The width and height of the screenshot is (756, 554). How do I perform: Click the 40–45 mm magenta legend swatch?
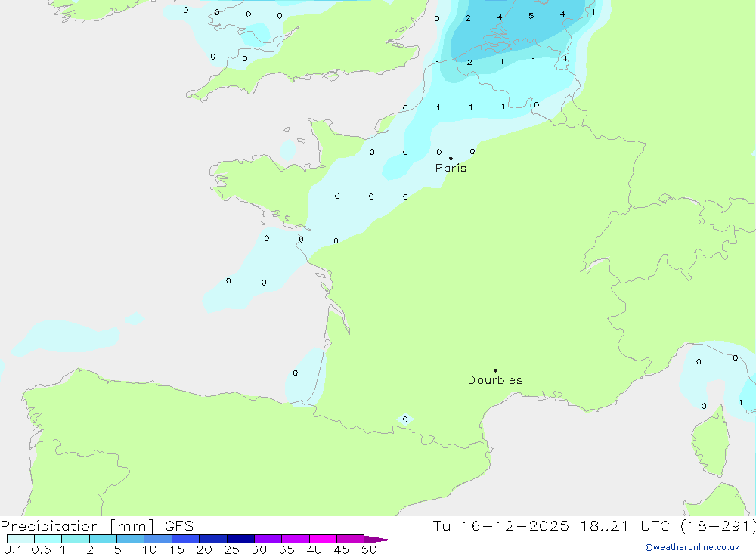[323, 539]
